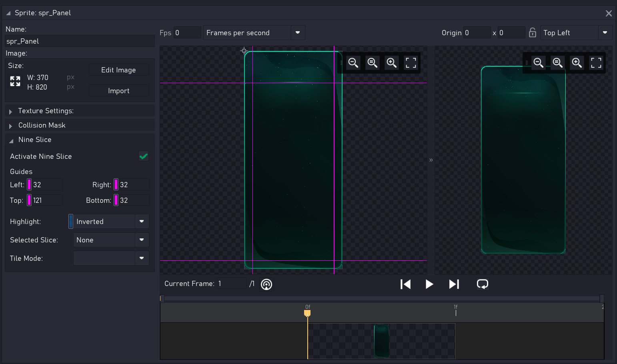
Task: Click the play animation button
Action: pyautogui.click(x=429, y=284)
